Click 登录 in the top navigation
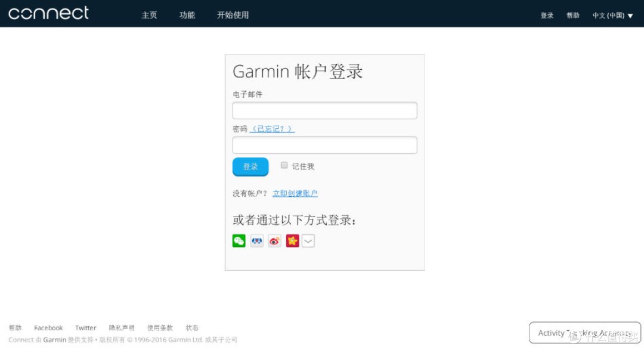This screenshot has height=350, width=644. pos(547,16)
